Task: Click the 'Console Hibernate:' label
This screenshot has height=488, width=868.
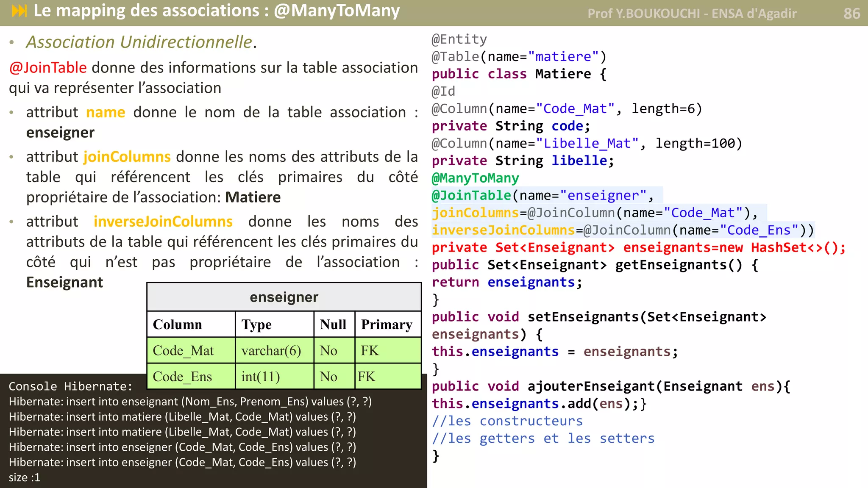Action: [x=70, y=386]
